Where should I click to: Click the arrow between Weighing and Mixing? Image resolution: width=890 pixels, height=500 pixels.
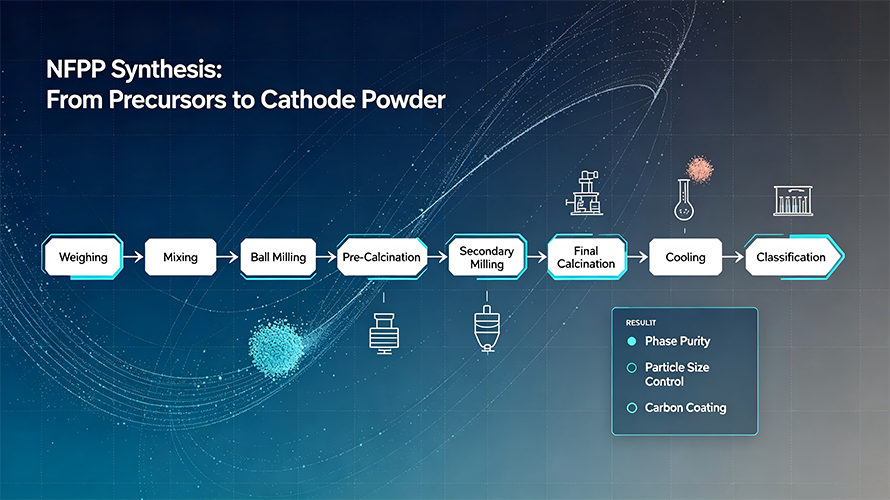(133, 257)
